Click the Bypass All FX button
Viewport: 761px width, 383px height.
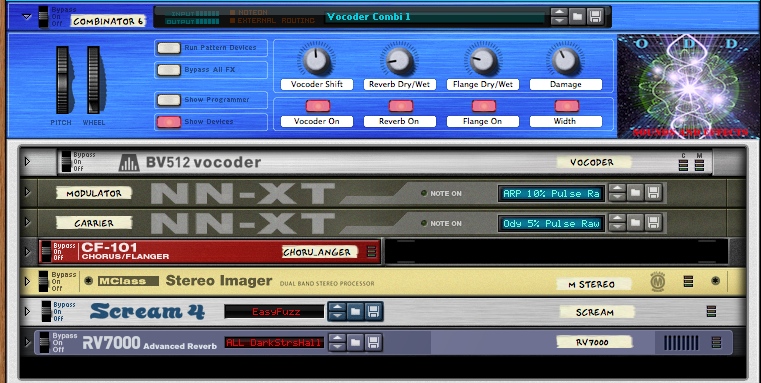click(x=168, y=70)
